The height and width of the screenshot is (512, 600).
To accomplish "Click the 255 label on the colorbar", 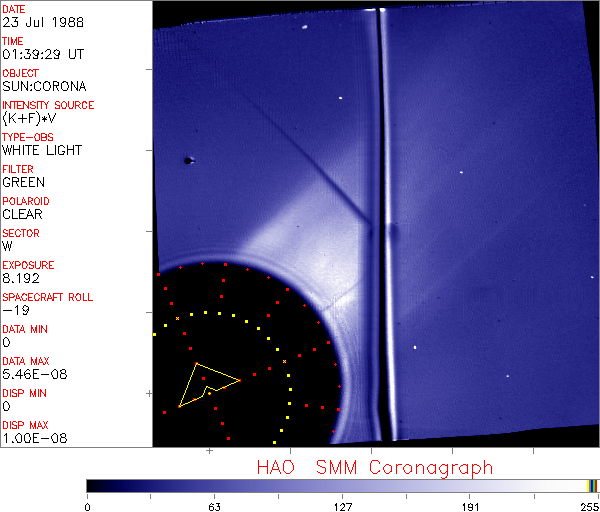I will pyautogui.click(x=589, y=506).
